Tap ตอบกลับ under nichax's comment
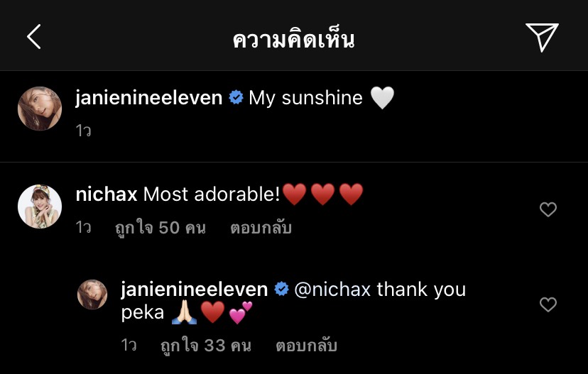 (261, 228)
